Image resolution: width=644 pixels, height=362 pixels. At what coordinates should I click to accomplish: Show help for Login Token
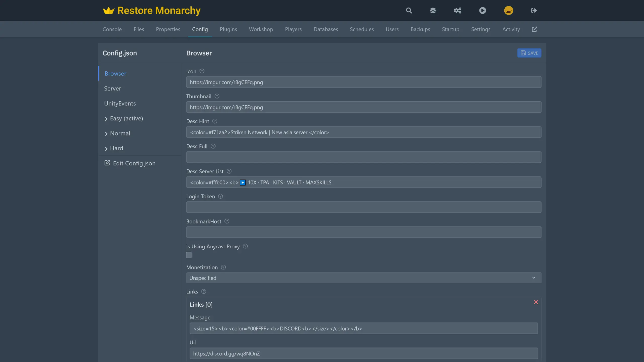coord(220,196)
